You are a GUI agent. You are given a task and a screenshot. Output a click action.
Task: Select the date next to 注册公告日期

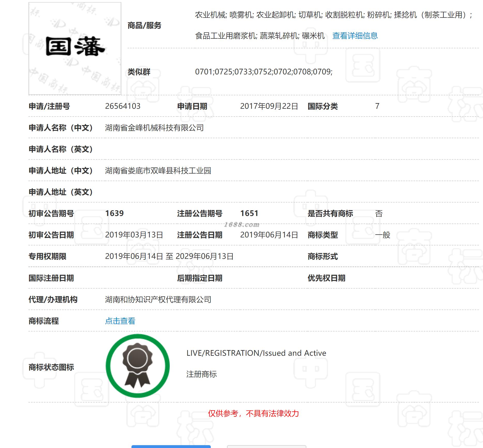tap(269, 235)
